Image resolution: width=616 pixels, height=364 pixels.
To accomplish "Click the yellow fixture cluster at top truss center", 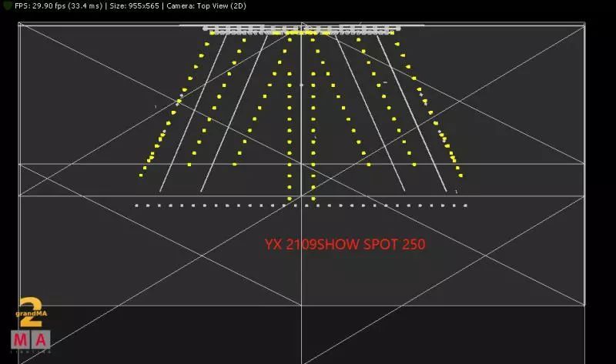I will [x=302, y=32].
